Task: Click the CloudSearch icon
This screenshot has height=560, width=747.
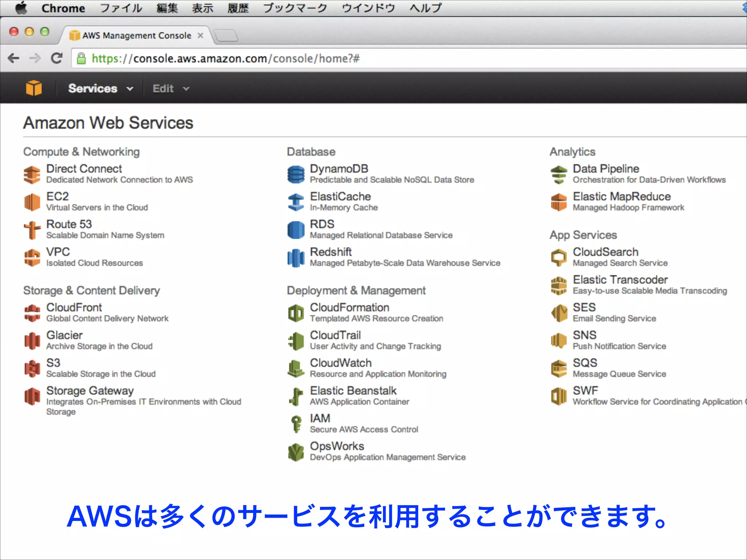Action: click(x=559, y=258)
